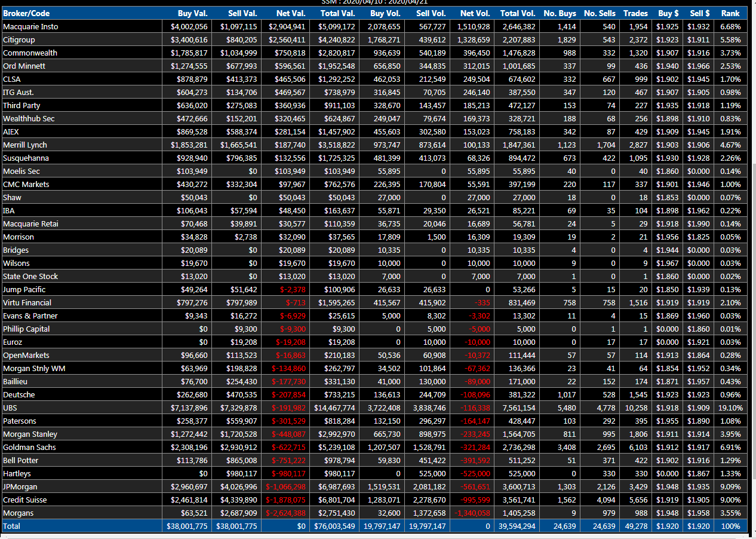Select the Moelis Sec broker name
The width and height of the screenshot is (756, 539).
point(21,171)
